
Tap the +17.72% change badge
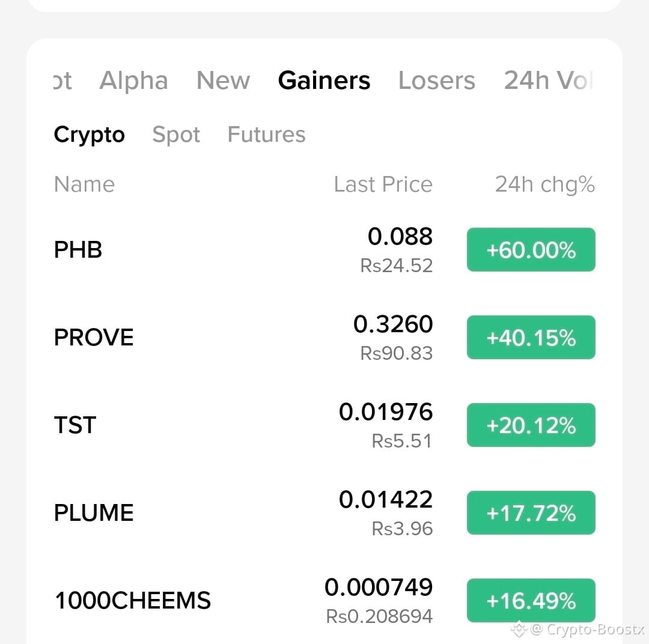(531, 513)
